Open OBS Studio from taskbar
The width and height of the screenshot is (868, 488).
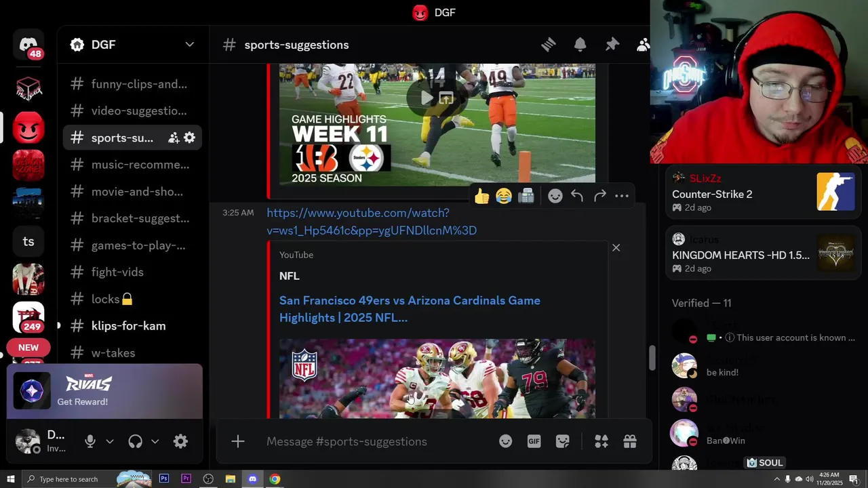point(208,479)
